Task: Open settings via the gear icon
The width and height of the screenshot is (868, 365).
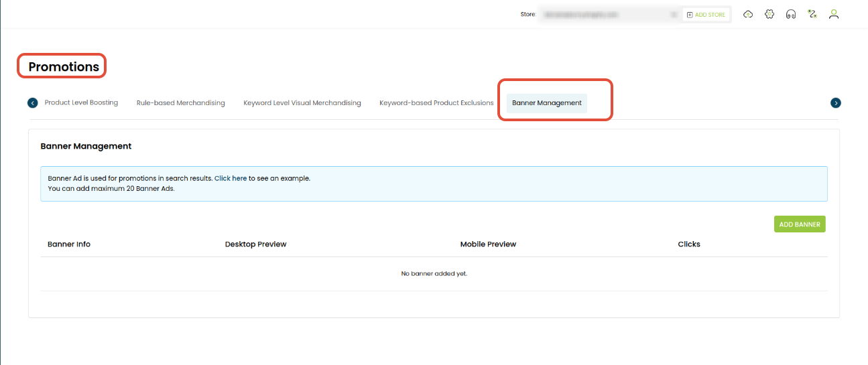Action: (769, 14)
